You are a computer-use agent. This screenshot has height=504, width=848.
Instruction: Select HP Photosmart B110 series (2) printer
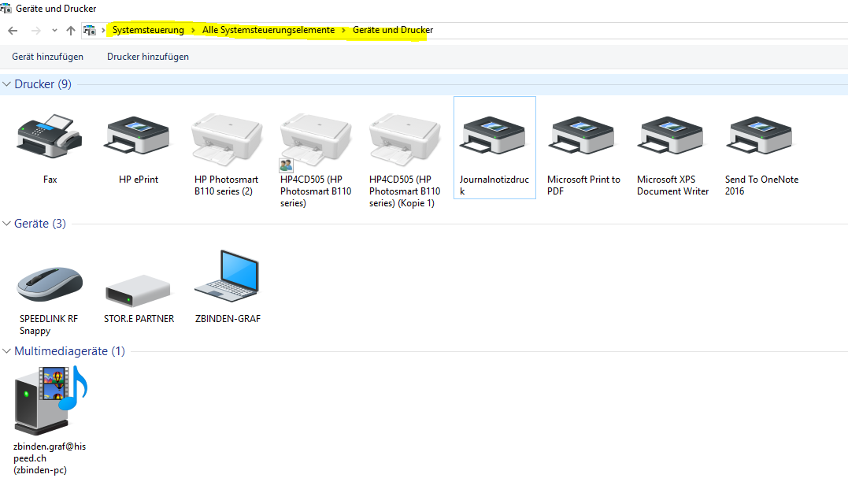[227, 139]
